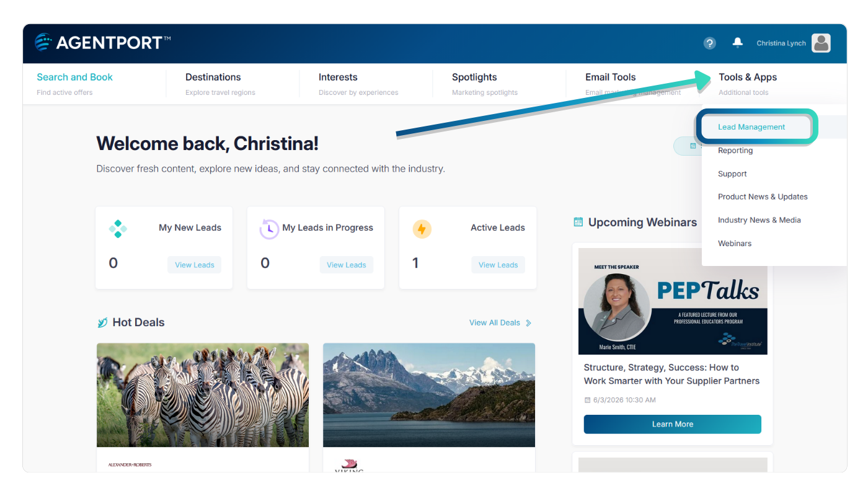Open the Email Tools menu

click(x=633, y=84)
